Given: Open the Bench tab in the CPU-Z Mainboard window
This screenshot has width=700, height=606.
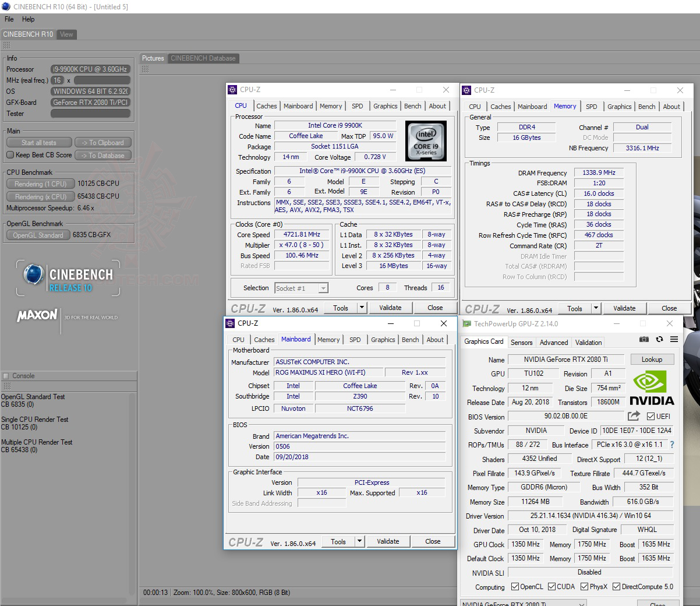Looking at the screenshot, I should pos(411,340).
